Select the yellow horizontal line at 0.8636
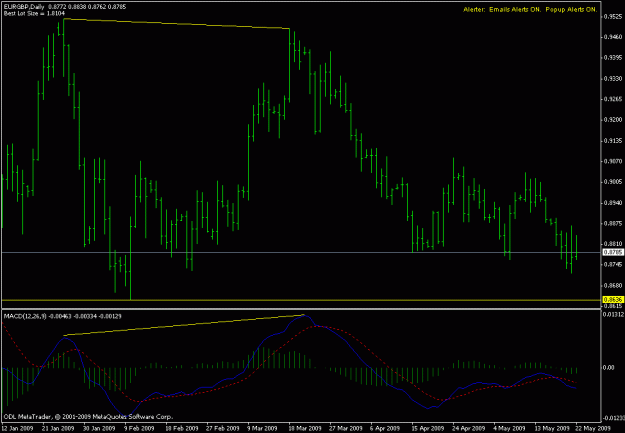625x433 pixels. coord(301,300)
